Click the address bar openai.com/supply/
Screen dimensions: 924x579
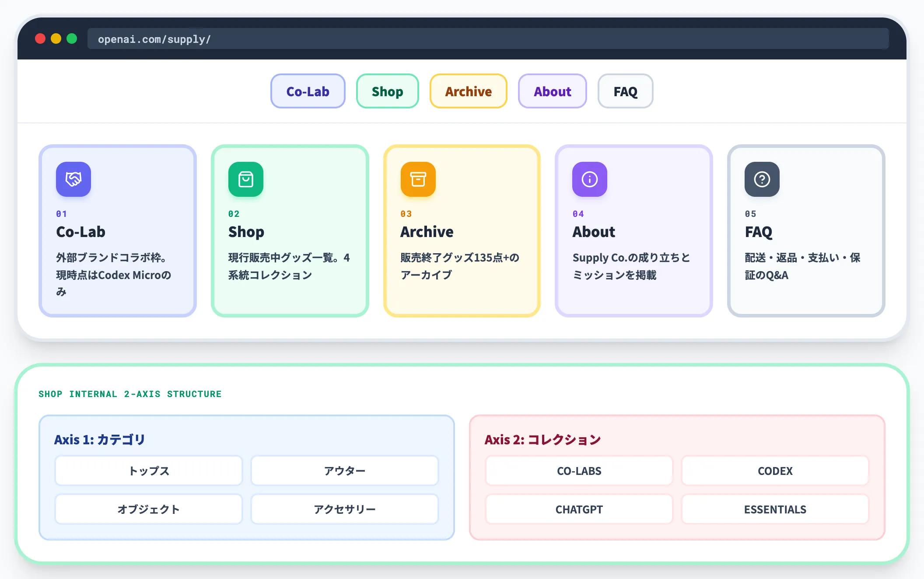tap(488, 39)
